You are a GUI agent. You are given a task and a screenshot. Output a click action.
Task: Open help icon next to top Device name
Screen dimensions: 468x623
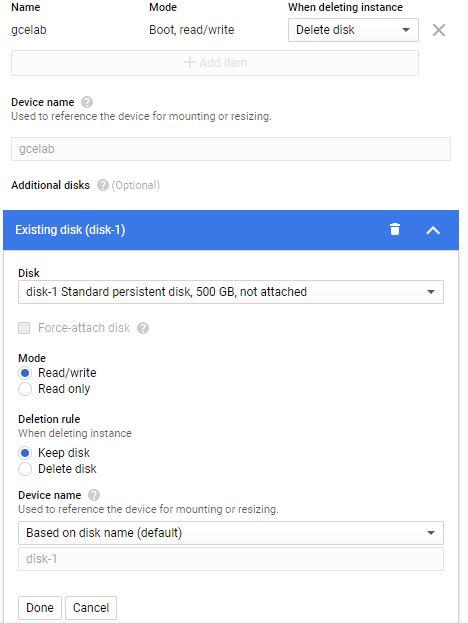pos(87,102)
